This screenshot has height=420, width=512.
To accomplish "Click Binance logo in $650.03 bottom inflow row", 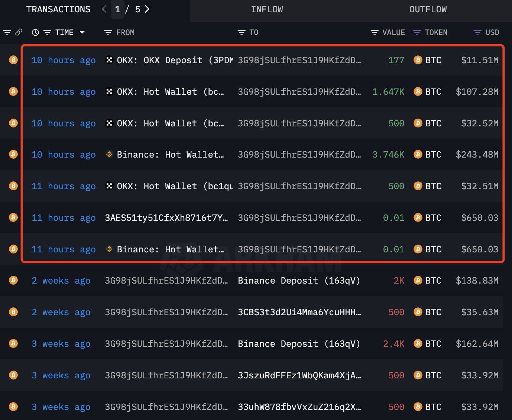I will click(109, 249).
